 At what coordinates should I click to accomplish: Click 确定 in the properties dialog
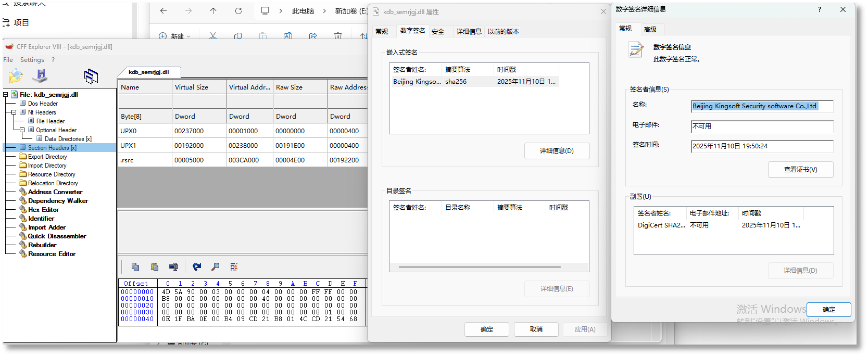tap(487, 329)
